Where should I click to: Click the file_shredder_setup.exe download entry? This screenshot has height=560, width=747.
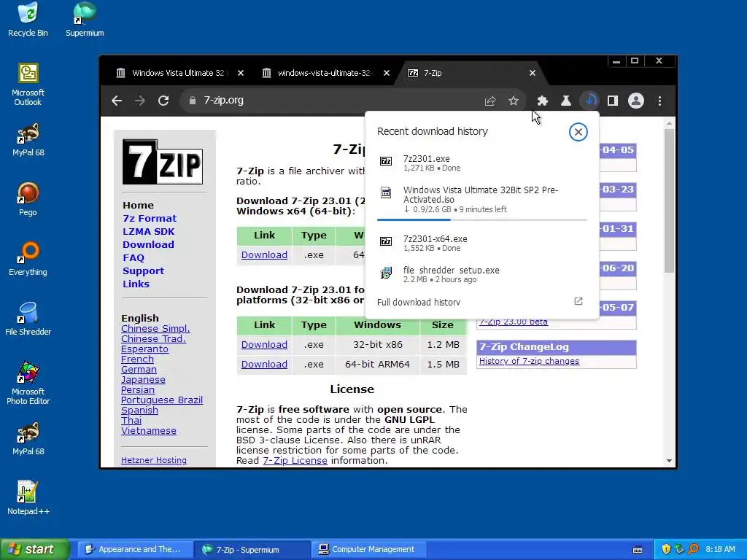(481, 274)
